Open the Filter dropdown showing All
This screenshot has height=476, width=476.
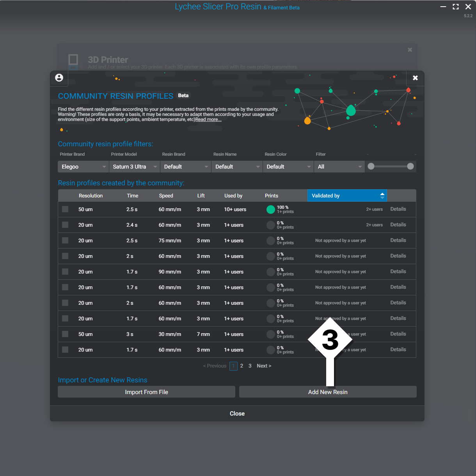click(339, 167)
